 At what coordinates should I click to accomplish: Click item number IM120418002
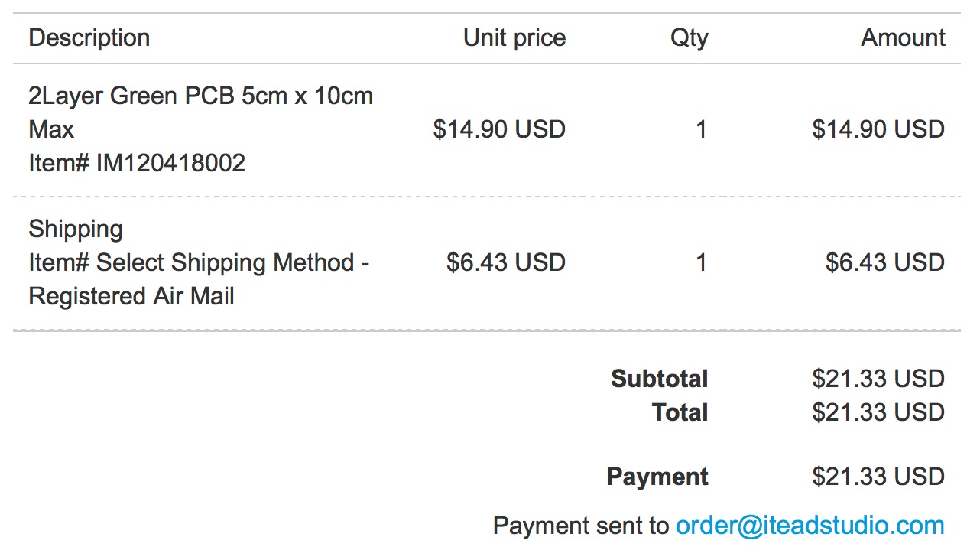(137, 163)
